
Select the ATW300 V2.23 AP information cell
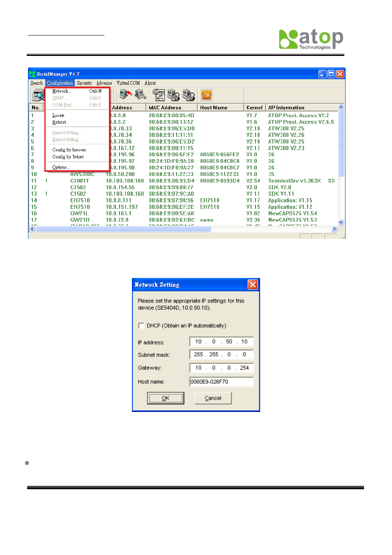pos(286,148)
